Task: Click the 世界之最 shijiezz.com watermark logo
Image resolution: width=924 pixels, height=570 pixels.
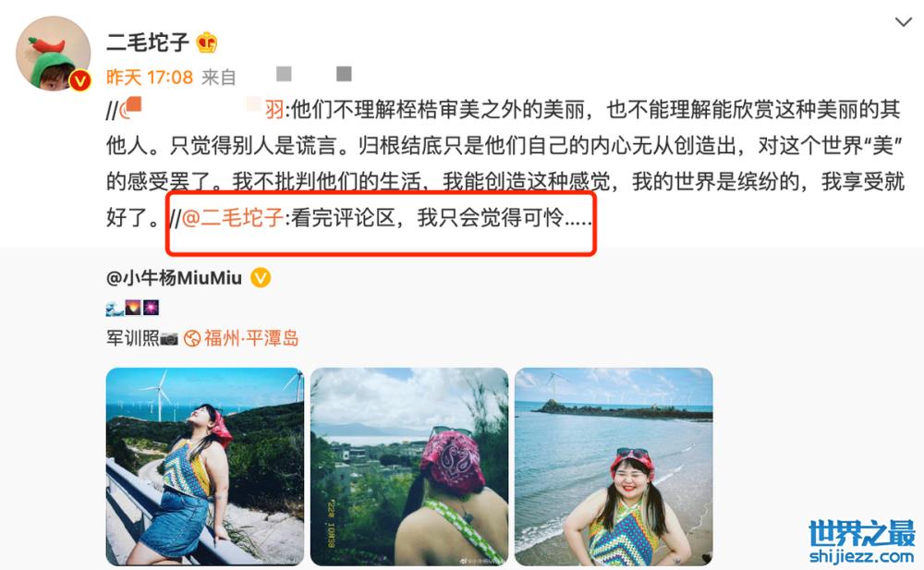Action: pyautogui.click(x=861, y=541)
